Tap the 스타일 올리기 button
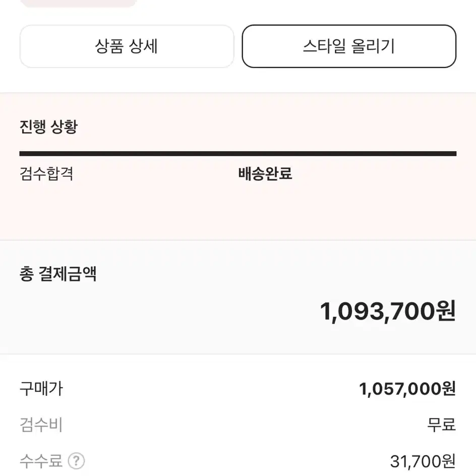This screenshot has height=476, width=476. point(349,46)
